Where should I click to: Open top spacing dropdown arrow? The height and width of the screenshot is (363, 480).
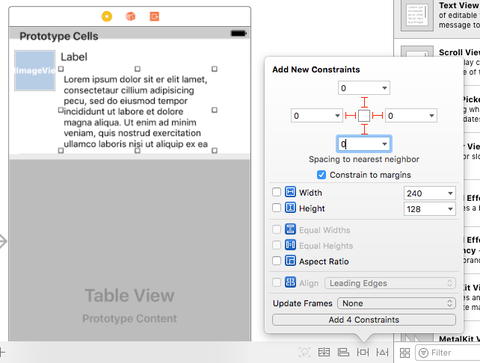pos(385,88)
